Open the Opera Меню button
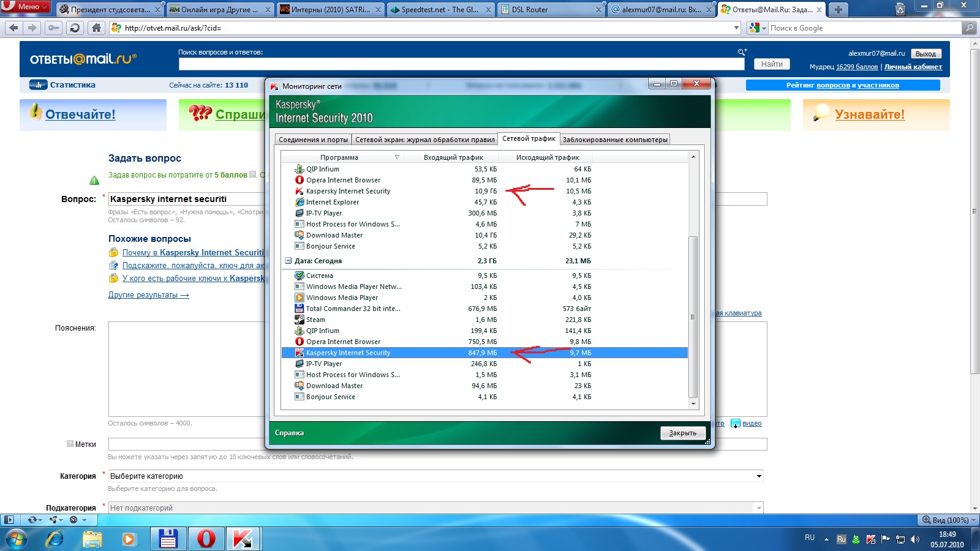This screenshot has height=551, width=980. click(24, 7)
